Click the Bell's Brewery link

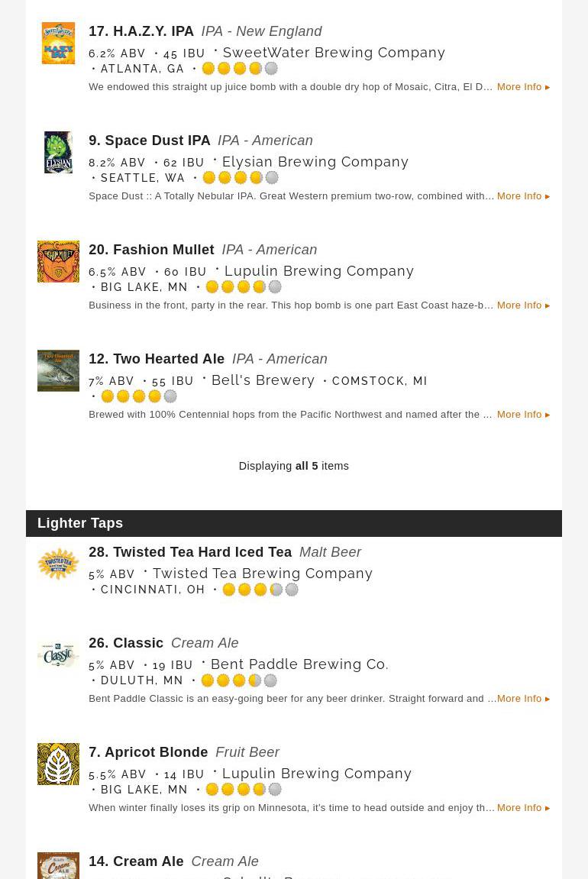click(263, 380)
